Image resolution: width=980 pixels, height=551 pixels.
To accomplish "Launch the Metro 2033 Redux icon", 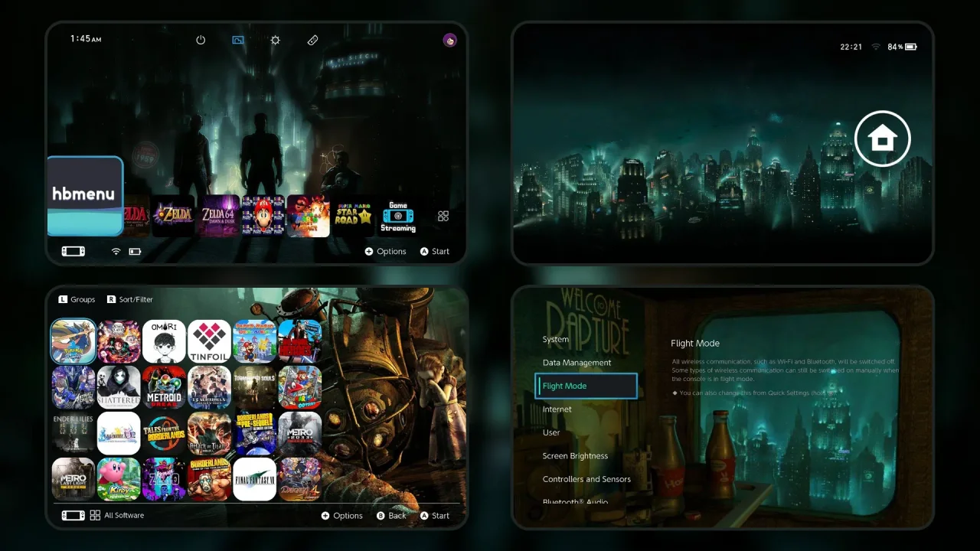I will tap(299, 433).
